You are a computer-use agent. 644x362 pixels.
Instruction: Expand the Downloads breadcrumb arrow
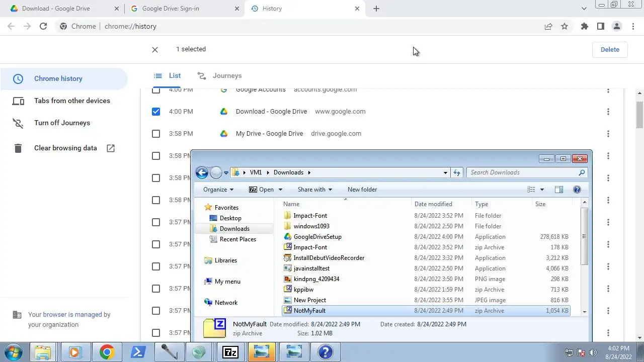point(309,172)
